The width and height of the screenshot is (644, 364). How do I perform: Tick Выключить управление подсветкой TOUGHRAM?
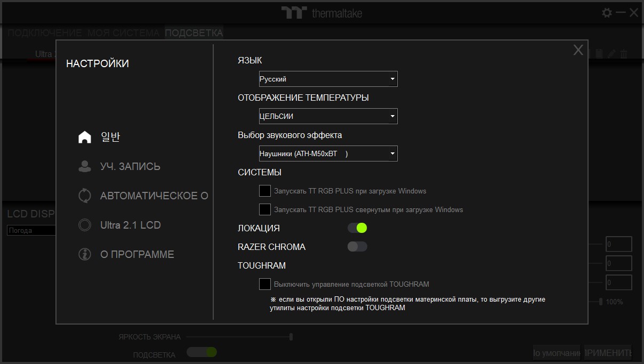[x=265, y=284]
